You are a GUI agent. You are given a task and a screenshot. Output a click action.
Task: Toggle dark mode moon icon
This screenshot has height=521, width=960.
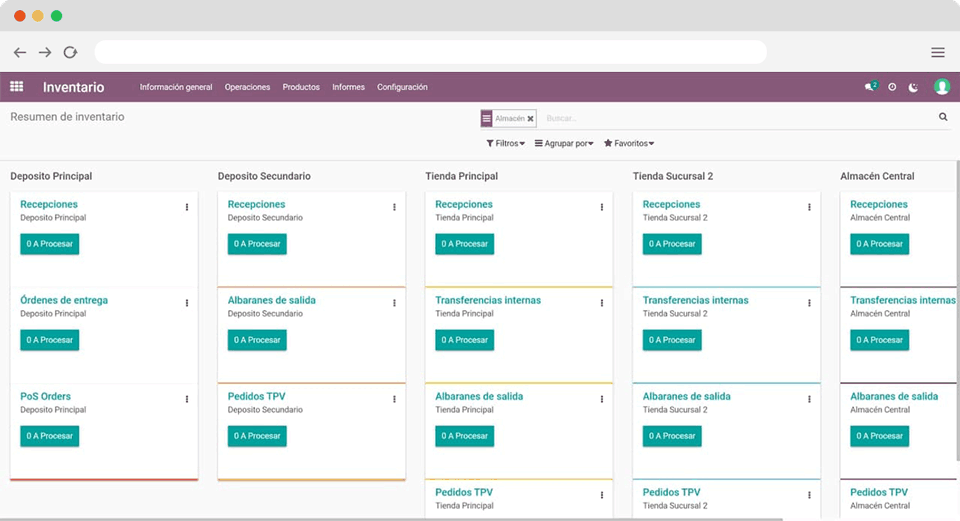coord(913,87)
